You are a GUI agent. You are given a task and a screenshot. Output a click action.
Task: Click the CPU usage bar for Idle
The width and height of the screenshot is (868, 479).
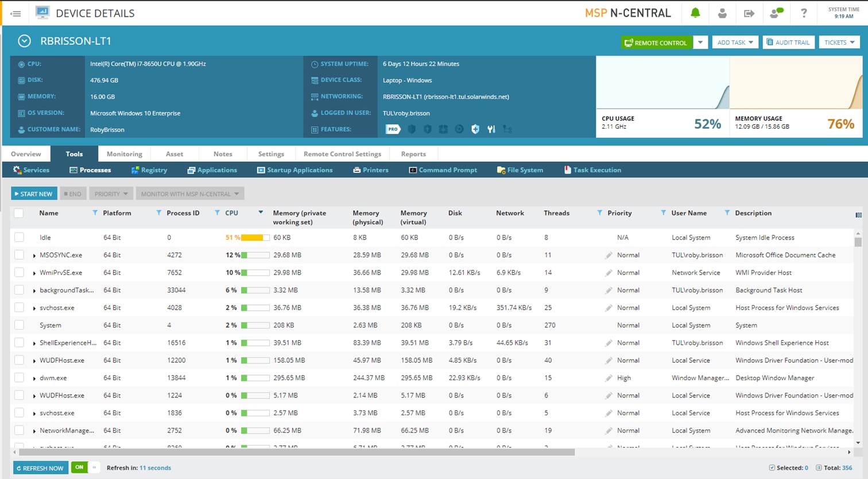click(x=255, y=238)
